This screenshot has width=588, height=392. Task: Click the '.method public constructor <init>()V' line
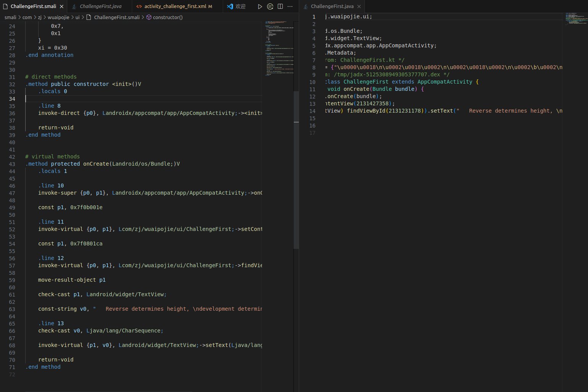pos(83,84)
